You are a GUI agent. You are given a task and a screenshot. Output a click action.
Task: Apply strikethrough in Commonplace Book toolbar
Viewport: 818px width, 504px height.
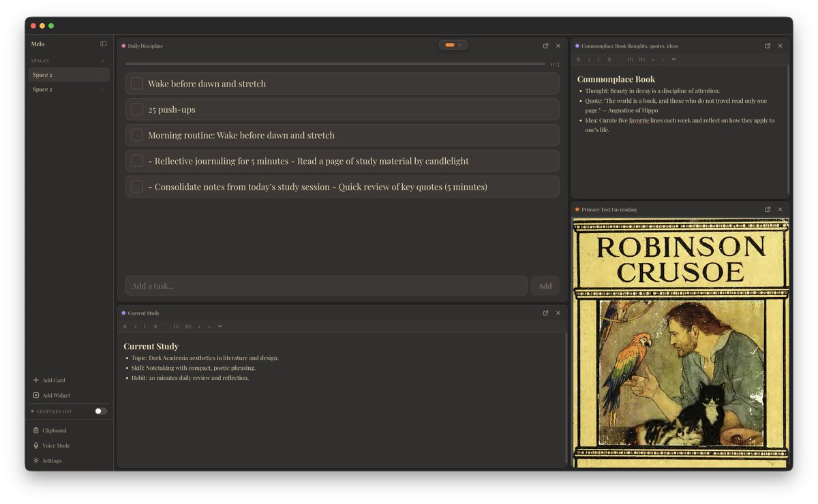coord(609,59)
